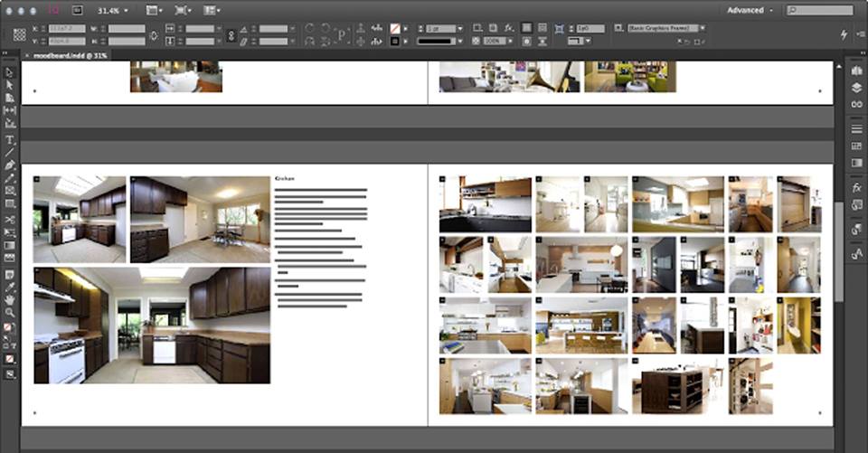Image resolution: width=868 pixels, height=453 pixels.
Task: Click the Quick Apply lightning button
Action: pos(844,34)
